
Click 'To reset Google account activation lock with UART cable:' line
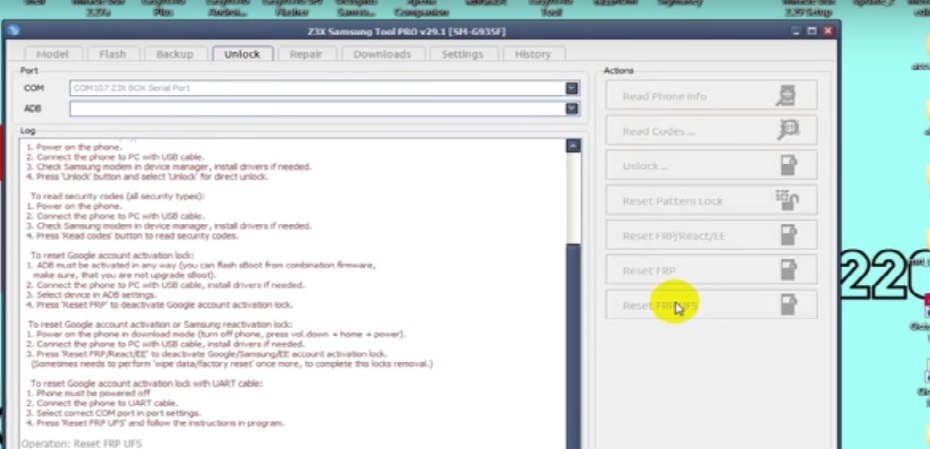pyautogui.click(x=146, y=383)
